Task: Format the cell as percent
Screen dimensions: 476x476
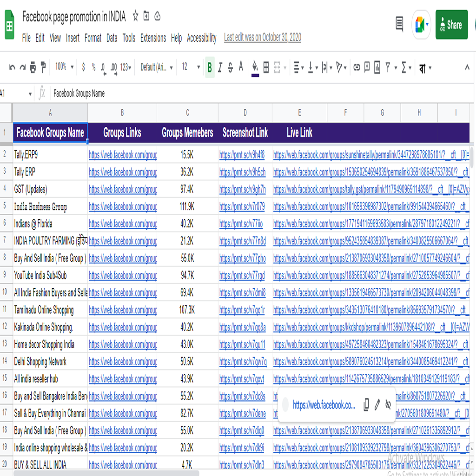Action: click(x=93, y=67)
